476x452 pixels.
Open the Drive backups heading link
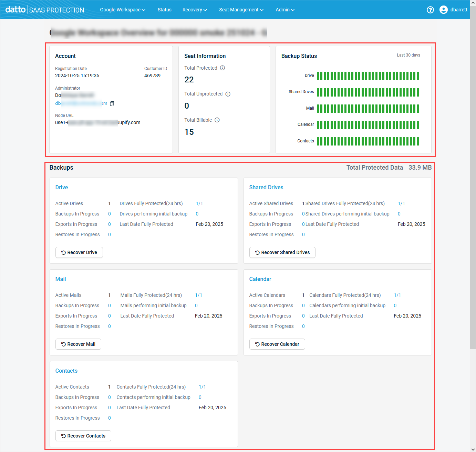click(62, 187)
